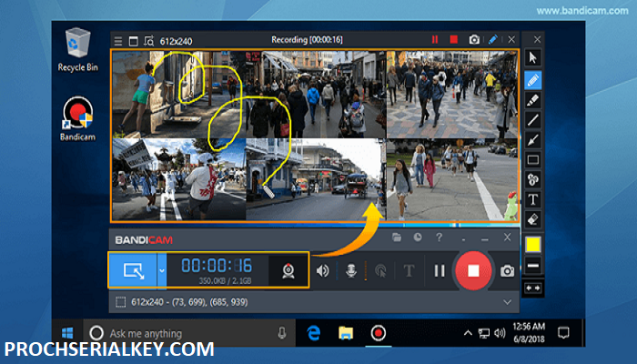Click the Recording [00:00:16] title text

coord(307,40)
